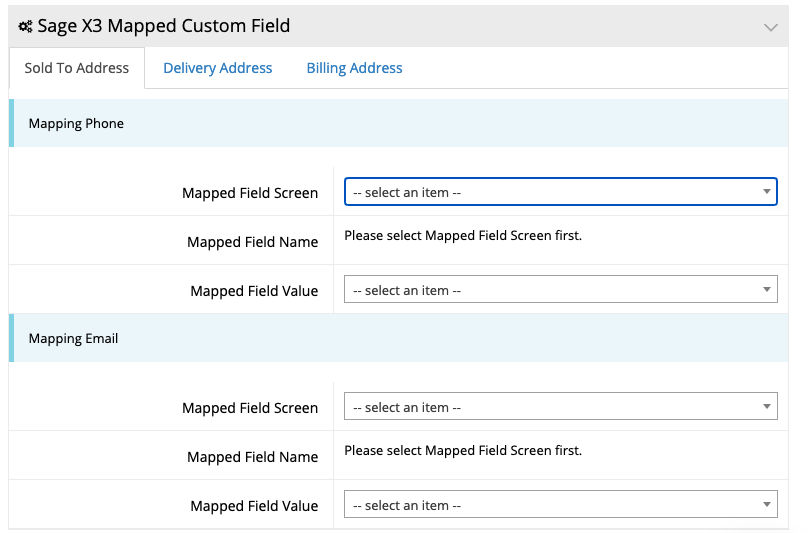Click Mapped Field Name label in Mapping Email
Viewport: 808px width, 533px height.
coord(252,457)
